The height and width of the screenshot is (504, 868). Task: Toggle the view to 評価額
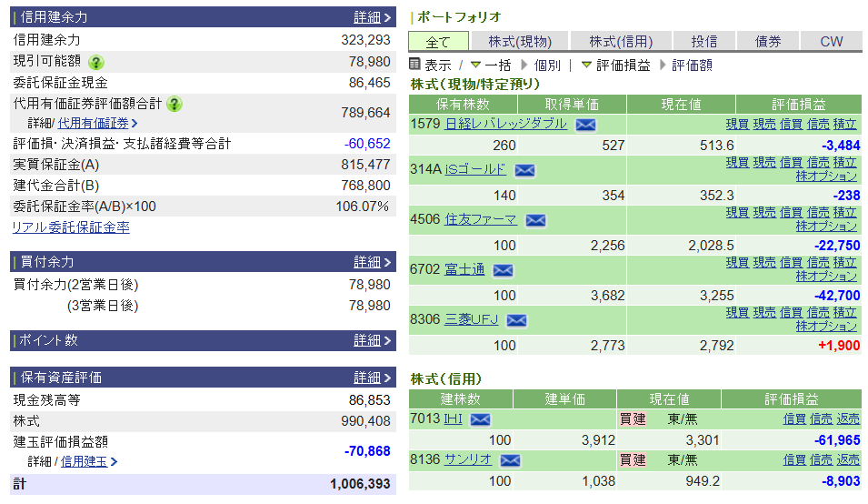691,66
